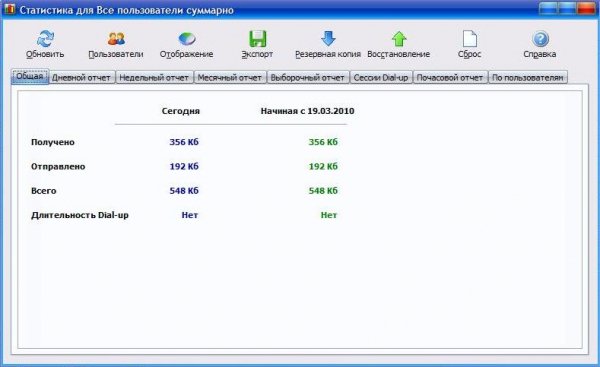This screenshot has height=367, width=600.
Task: Close the statistics window
Action: coord(586,8)
